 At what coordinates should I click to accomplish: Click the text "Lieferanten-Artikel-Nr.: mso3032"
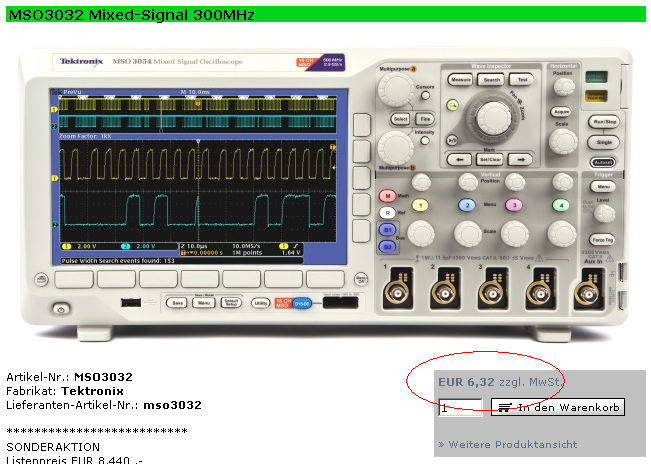(104, 405)
